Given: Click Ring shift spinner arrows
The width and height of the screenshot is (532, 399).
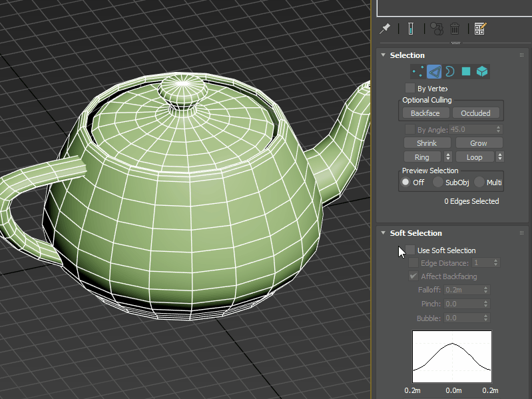Looking at the screenshot, I should [x=448, y=157].
